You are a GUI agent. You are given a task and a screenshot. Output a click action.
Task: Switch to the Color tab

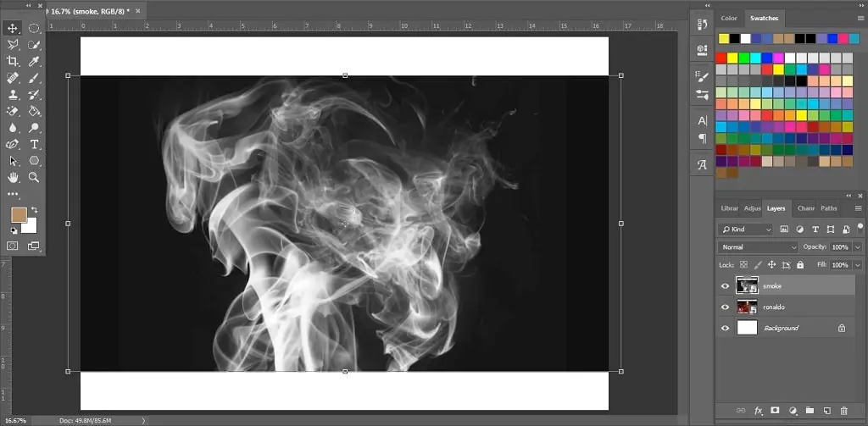point(728,19)
